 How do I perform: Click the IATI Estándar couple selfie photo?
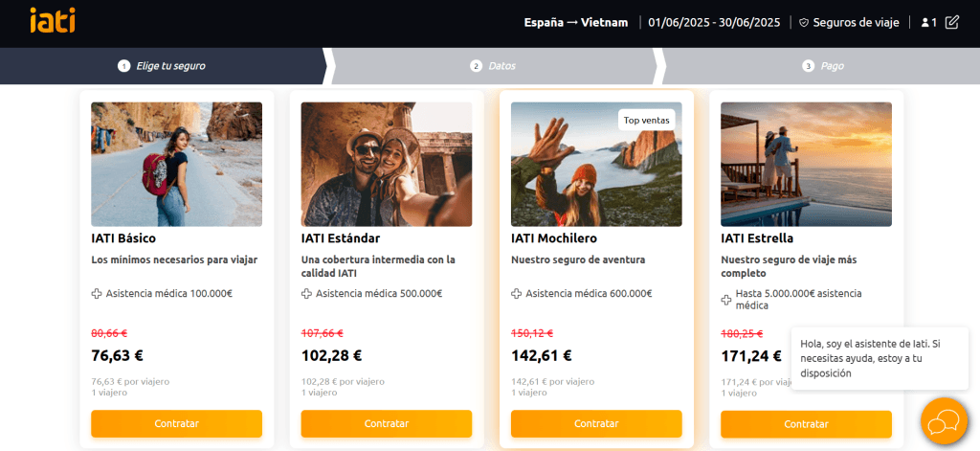[387, 164]
